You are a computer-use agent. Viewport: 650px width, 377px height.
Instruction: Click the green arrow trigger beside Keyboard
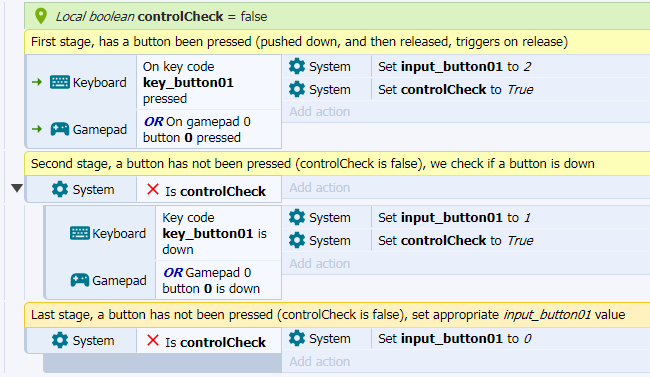pyautogui.click(x=37, y=82)
